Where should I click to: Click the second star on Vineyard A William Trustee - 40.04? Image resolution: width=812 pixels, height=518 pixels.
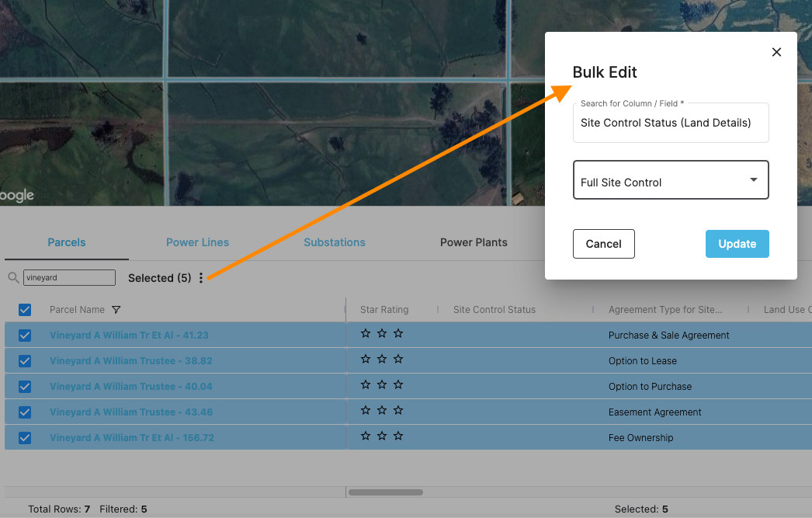pyautogui.click(x=382, y=384)
